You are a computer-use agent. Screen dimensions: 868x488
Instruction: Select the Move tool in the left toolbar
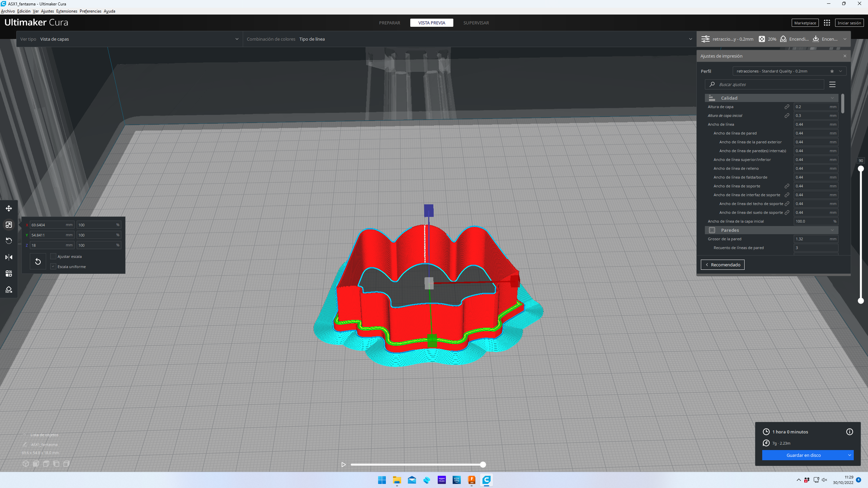9,208
